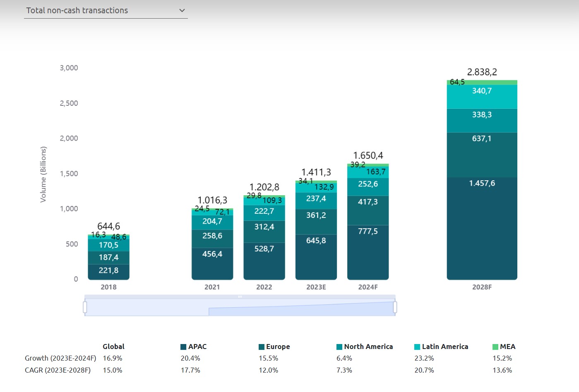The height and width of the screenshot is (392, 579).
Task: Click the 2018 total label 644,6
Action: [x=108, y=226]
